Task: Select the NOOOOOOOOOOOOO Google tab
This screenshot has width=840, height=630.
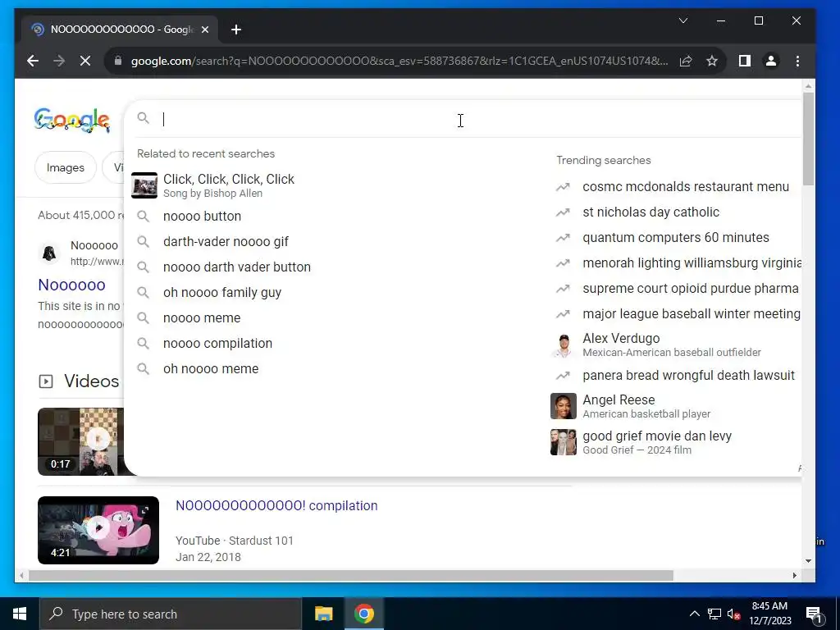Action: pos(120,30)
